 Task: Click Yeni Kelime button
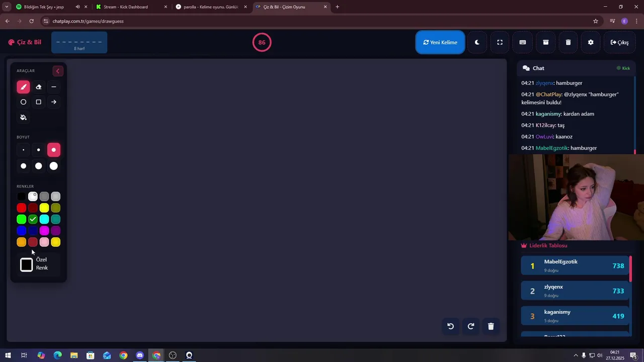(x=440, y=42)
